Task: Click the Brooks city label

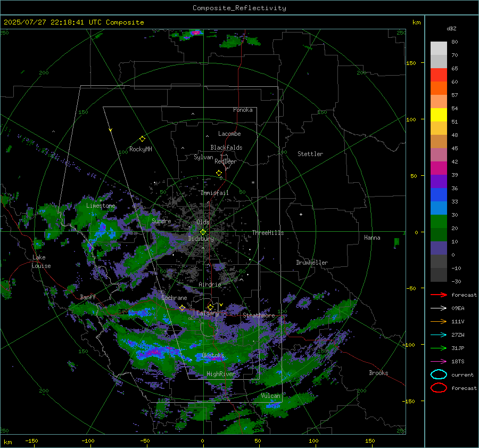Action: (378, 373)
